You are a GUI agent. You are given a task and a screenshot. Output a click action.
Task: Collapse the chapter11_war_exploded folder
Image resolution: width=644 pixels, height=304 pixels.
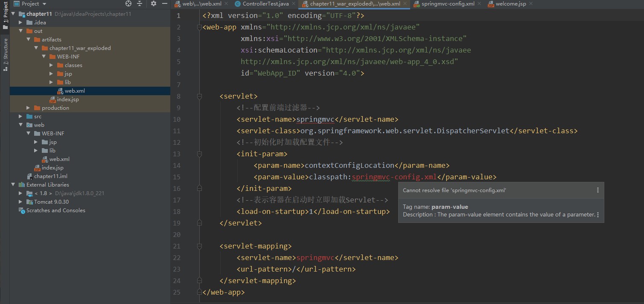[x=36, y=48]
